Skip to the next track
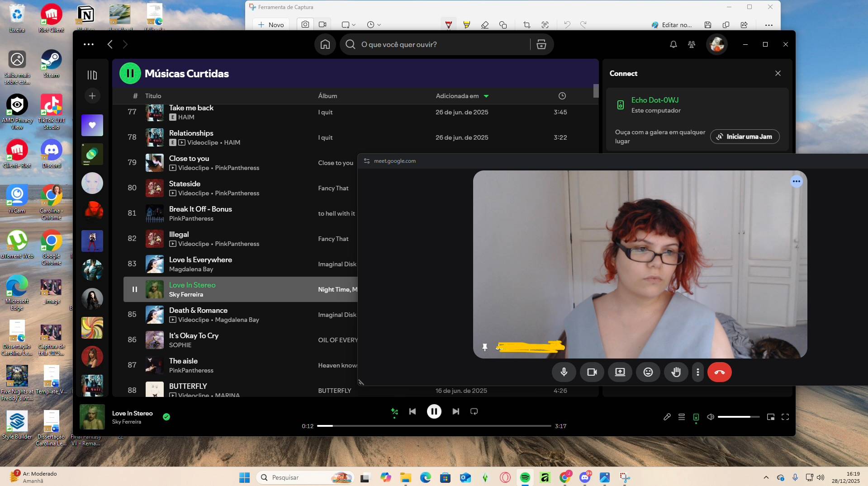868x486 pixels. [456, 411]
